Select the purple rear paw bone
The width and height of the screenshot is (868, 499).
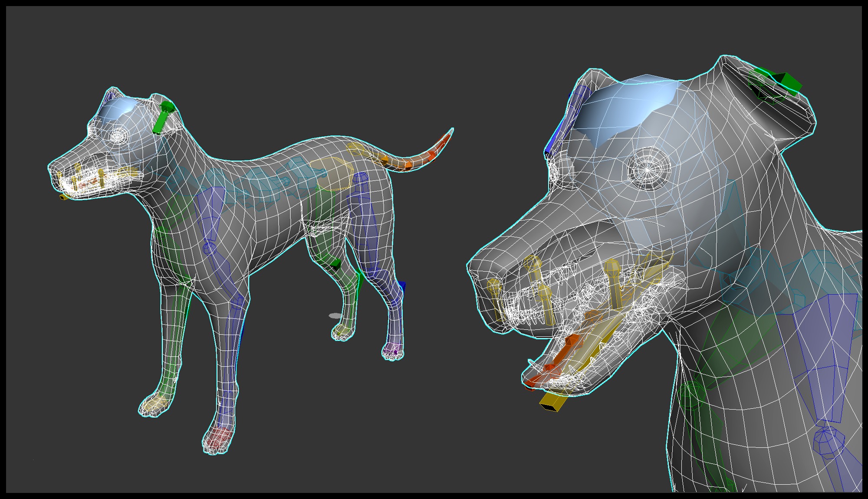tap(393, 349)
